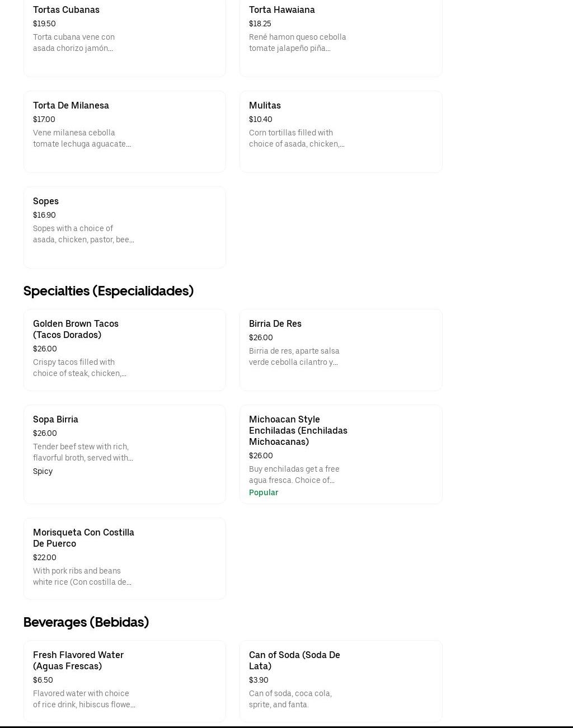Click the Sopes description text
Viewport: 573px width, 728px height.
[x=83, y=234]
